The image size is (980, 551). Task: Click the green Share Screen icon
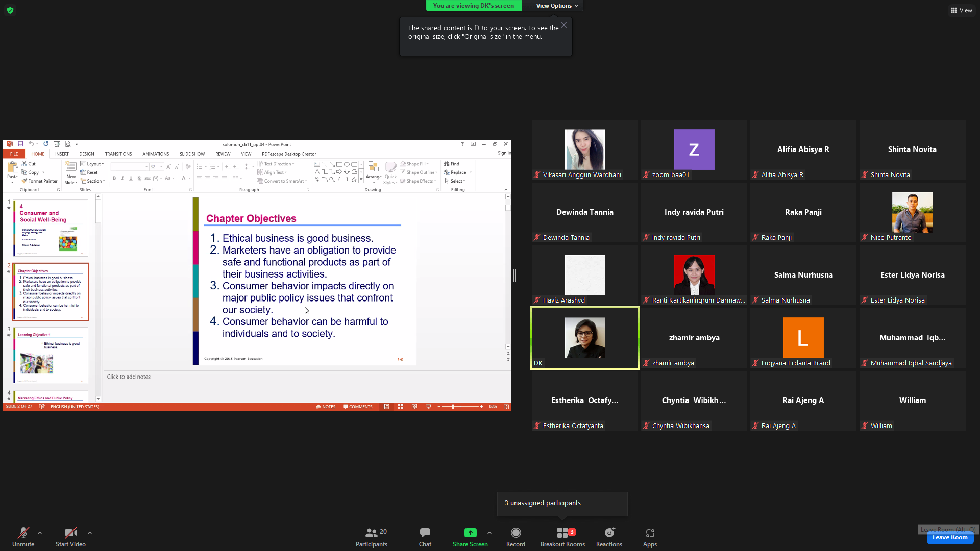[x=470, y=533]
